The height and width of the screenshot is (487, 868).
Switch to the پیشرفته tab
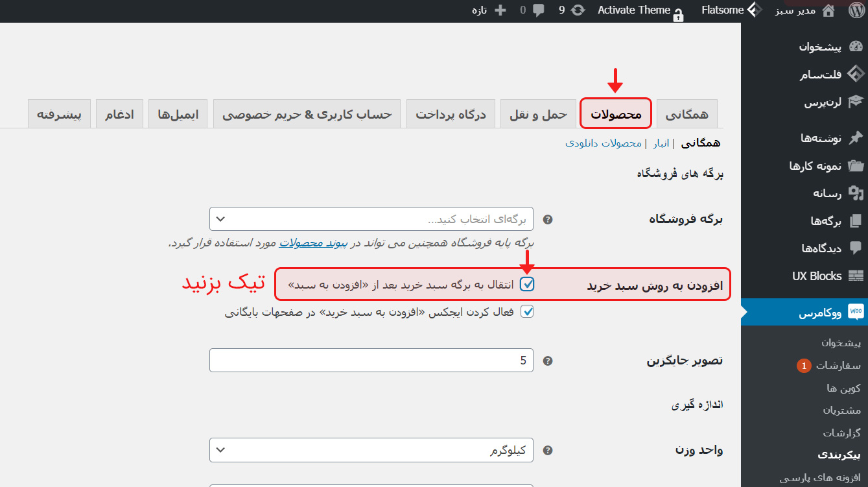click(59, 115)
